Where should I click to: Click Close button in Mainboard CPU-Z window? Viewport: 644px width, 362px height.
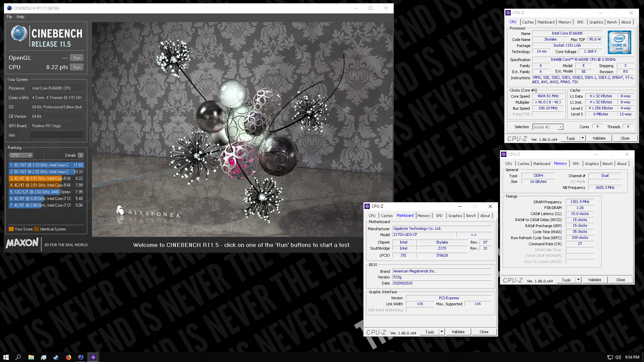point(484,332)
